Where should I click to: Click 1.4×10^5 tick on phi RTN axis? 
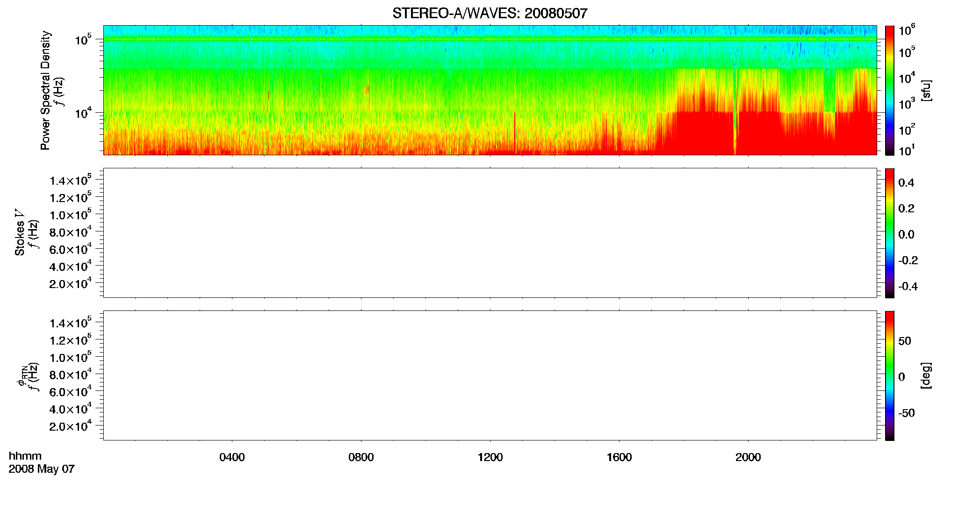(71, 323)
